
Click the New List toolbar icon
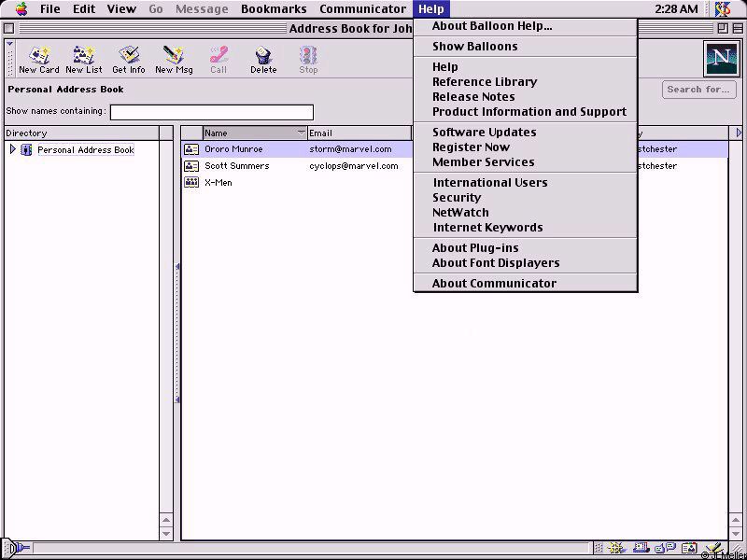(84, 60)
